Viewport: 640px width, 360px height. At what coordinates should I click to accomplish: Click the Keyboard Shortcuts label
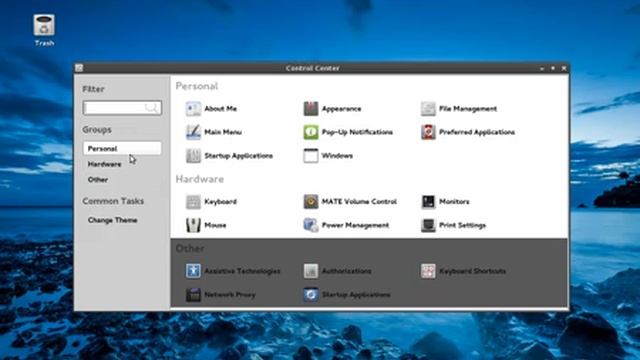[472, 271]
